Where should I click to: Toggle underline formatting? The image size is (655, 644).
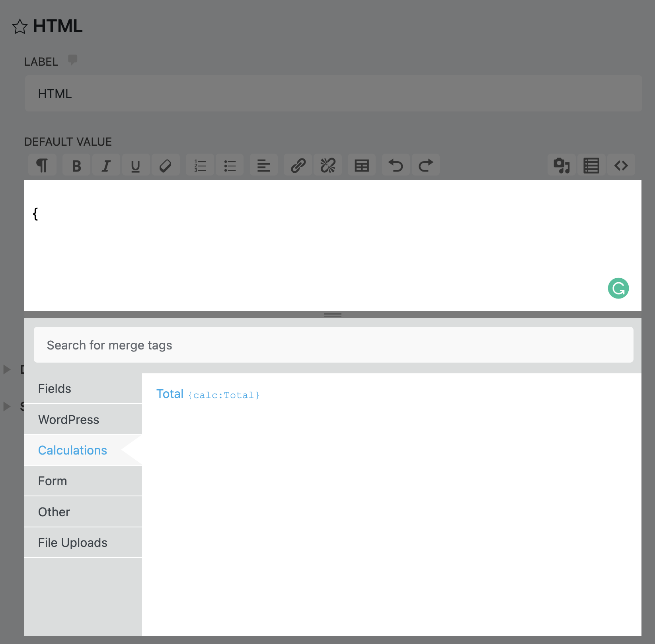point(136,165)
